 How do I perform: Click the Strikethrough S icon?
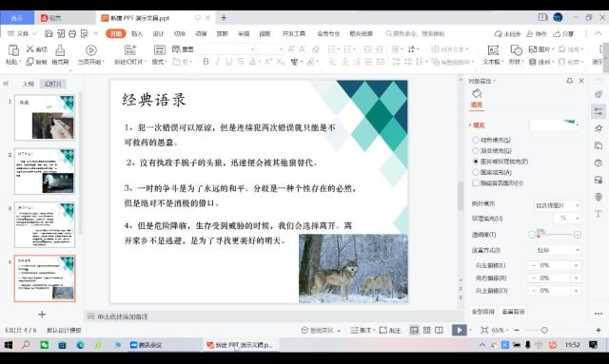(x=241, y=62)
